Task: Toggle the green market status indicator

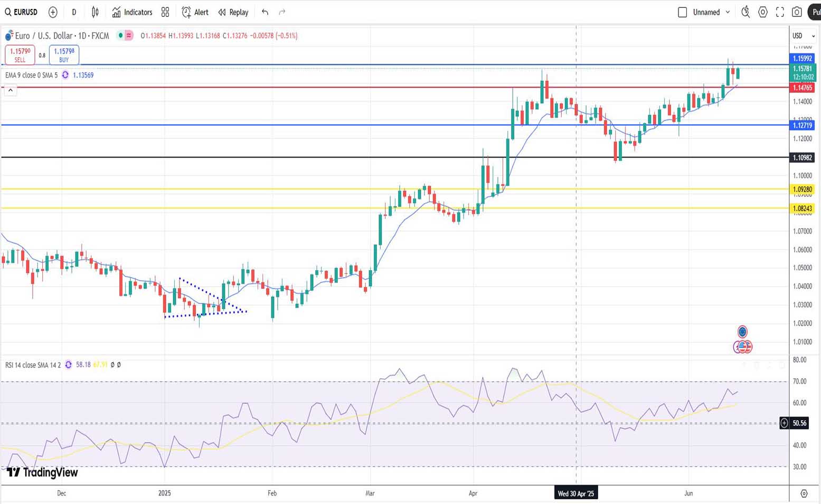Action: pyautogui.click(x=120, y=35)
